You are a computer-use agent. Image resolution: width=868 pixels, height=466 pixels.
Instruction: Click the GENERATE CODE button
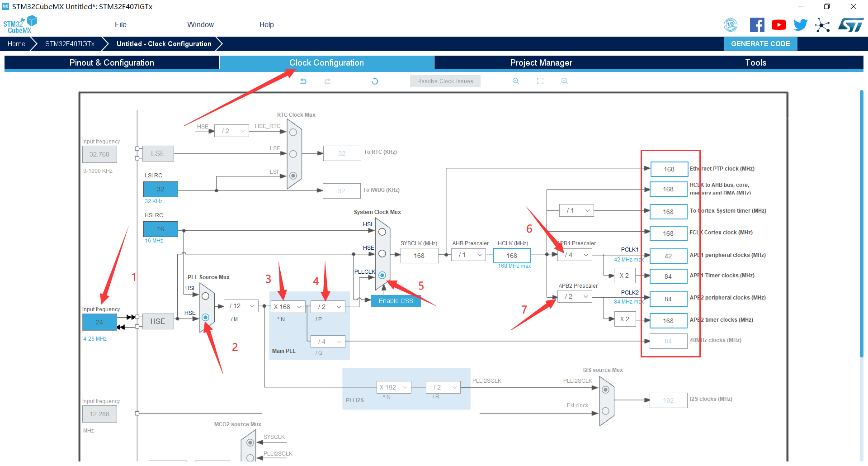click(x=760, y=44)
